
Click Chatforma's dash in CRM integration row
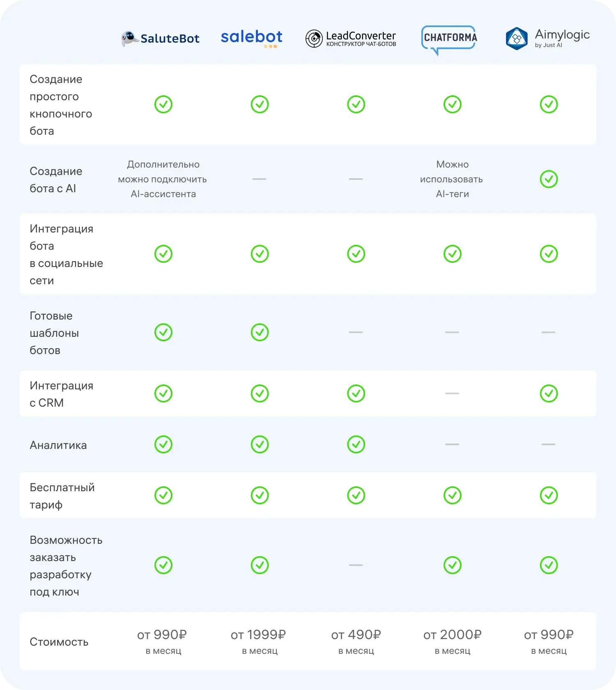coord(452,393)
